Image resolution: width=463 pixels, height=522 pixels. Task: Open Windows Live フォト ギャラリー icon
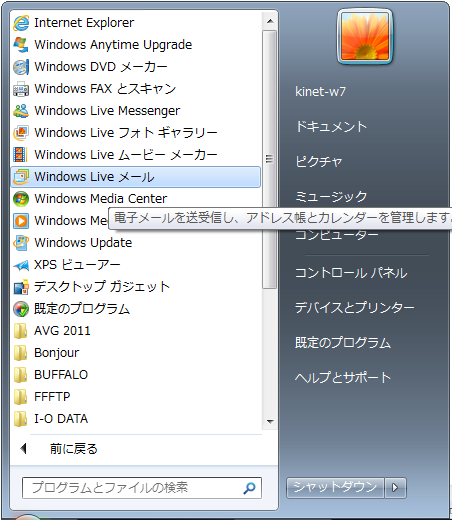coord(21,133)
